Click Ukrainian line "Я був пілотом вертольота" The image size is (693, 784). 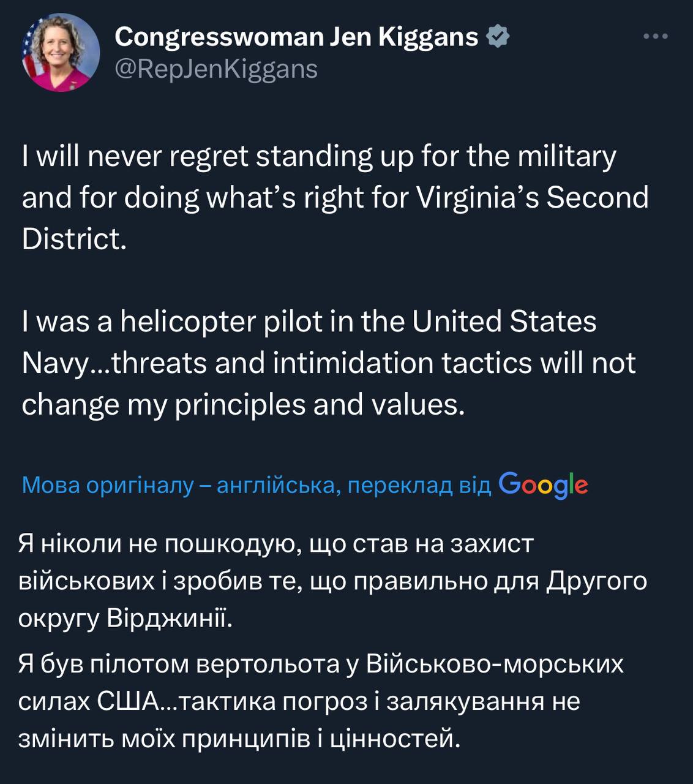point(321,664)
